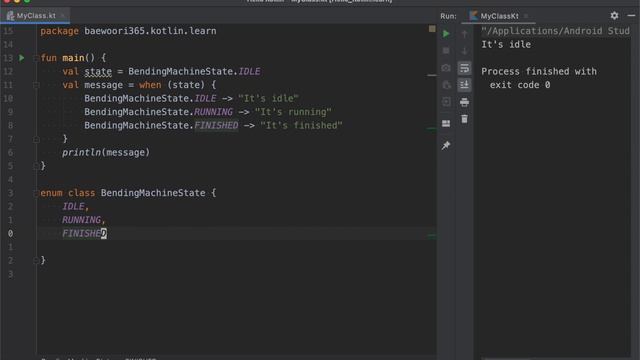The width and height of the screenshot is (640, 360).
Task: Click the Stop process icon in Run panel
Action: 446,51
